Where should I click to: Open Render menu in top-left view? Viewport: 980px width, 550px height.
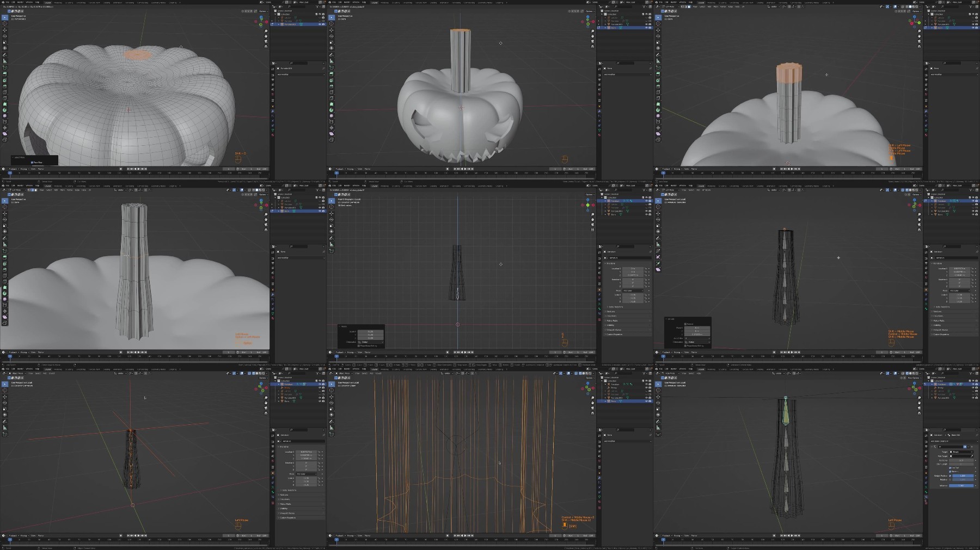click(20, 2)
